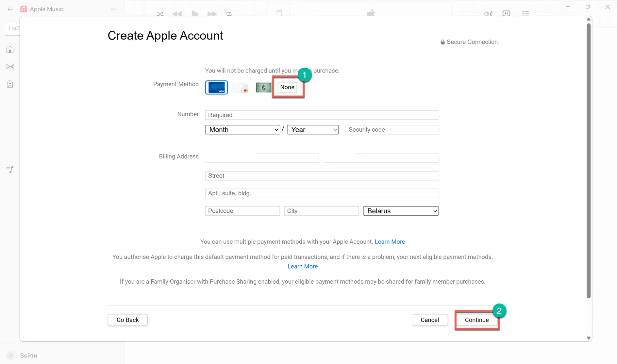The height and width of the screenshot is (364, 617).
Task: Toggle repeat mode
Action: click(x=229, y=14)
